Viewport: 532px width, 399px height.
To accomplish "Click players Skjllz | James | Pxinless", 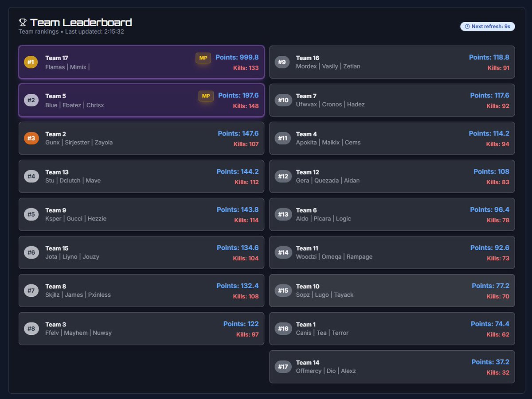I will click(x=78, y=295).
